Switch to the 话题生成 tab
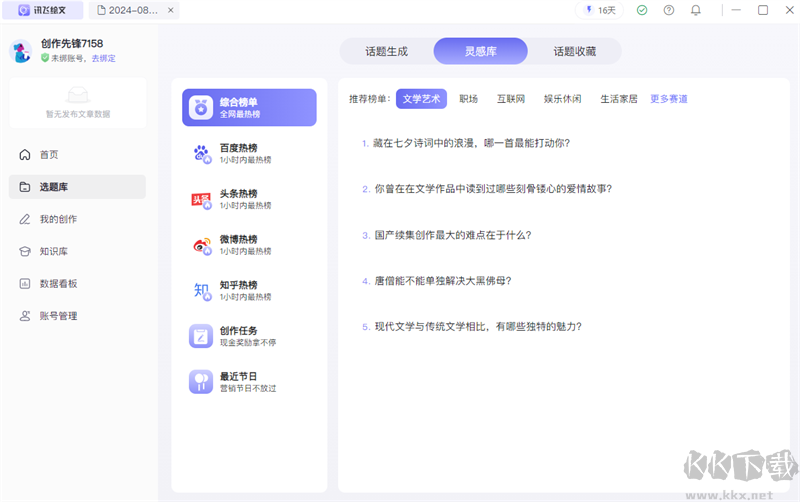 (386, 51)
